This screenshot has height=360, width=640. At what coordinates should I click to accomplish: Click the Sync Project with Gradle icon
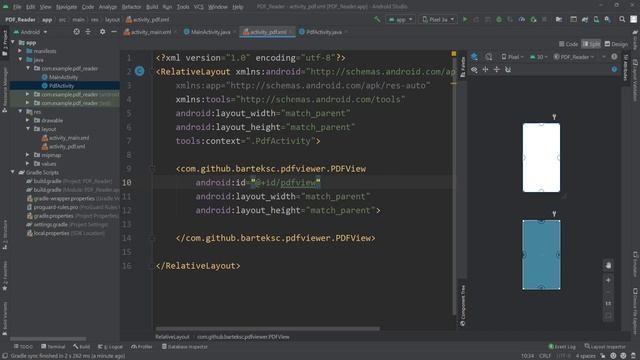pos(585,19)
